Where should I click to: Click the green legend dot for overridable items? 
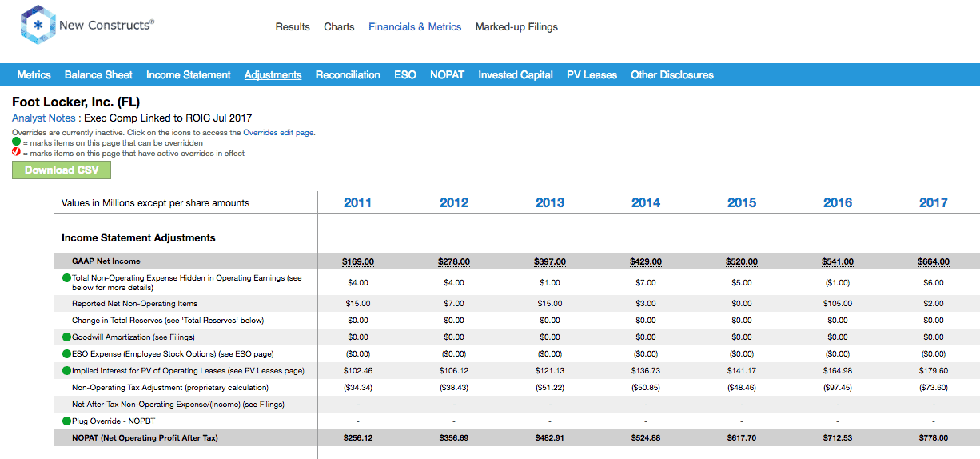pyautogui.click(x=16, y=142)
